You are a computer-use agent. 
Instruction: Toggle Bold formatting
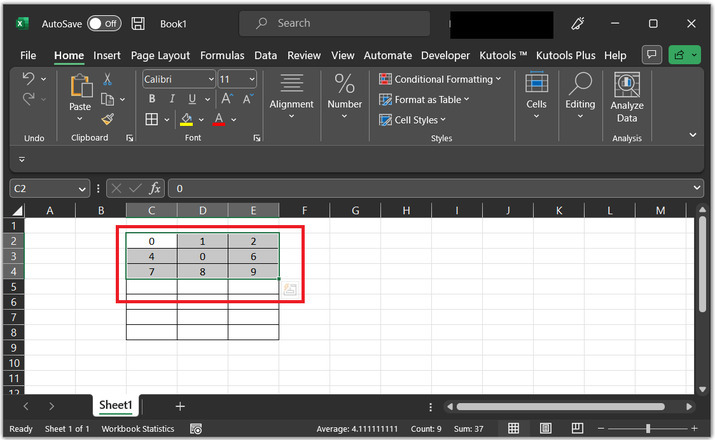[x=152, y=99]
